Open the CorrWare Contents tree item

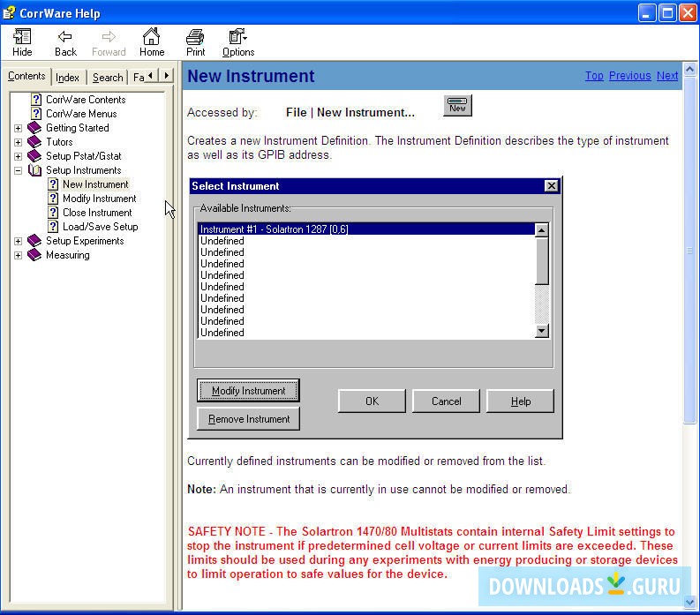tap(86, 99)
